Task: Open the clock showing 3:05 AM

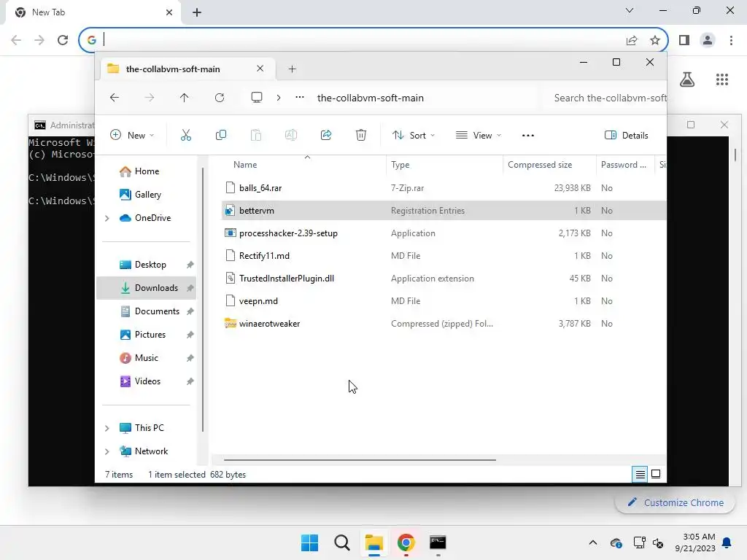Action: click(x=695, y=542)
